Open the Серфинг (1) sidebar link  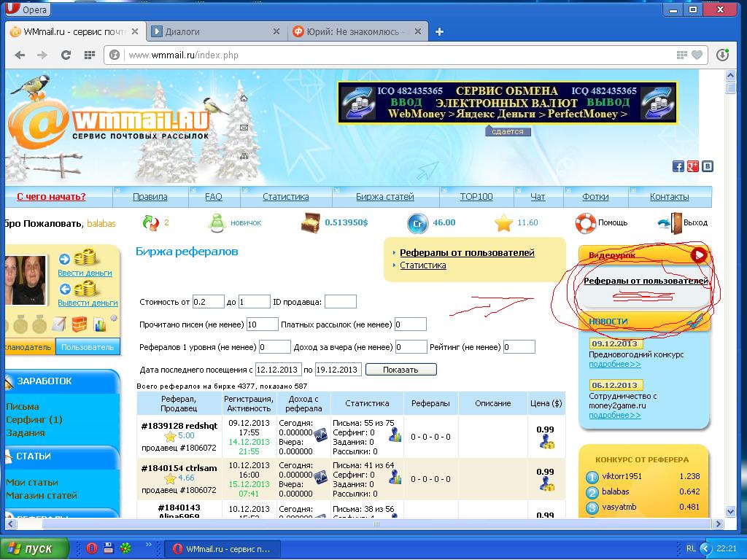34,419
